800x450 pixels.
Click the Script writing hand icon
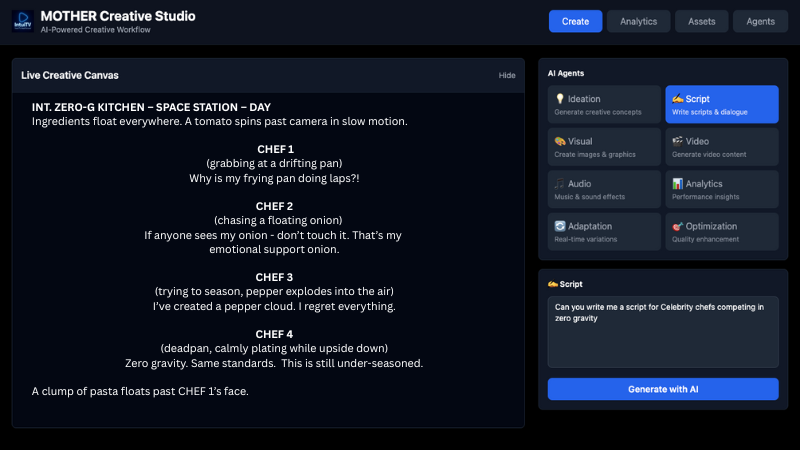coord(677,99)
